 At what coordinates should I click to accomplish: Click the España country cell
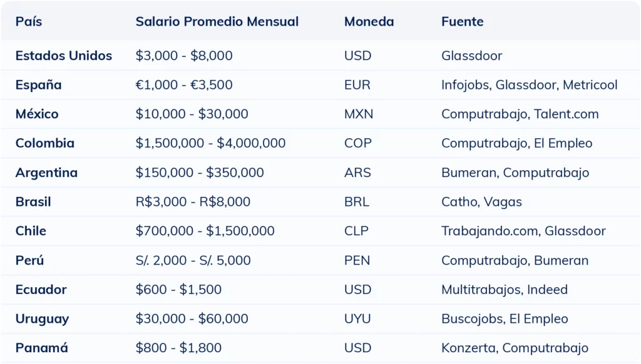pyautogui.click(x=39, y=85)
